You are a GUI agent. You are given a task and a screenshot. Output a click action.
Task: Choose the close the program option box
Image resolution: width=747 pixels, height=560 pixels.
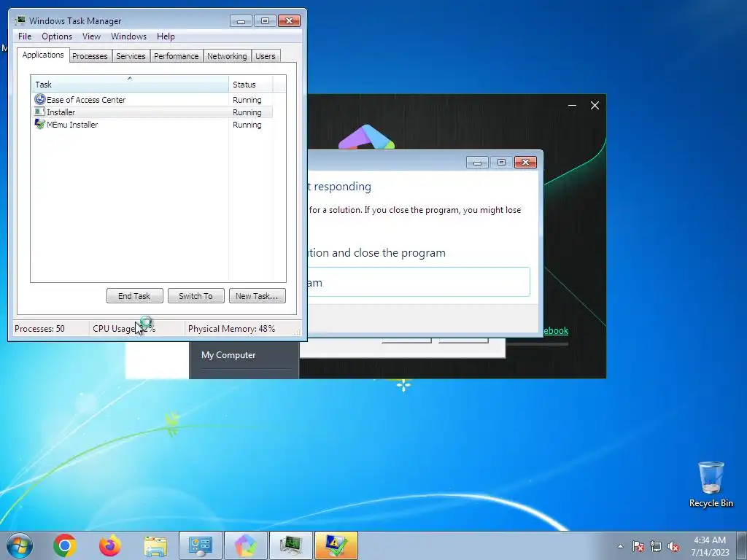(419, 282)
